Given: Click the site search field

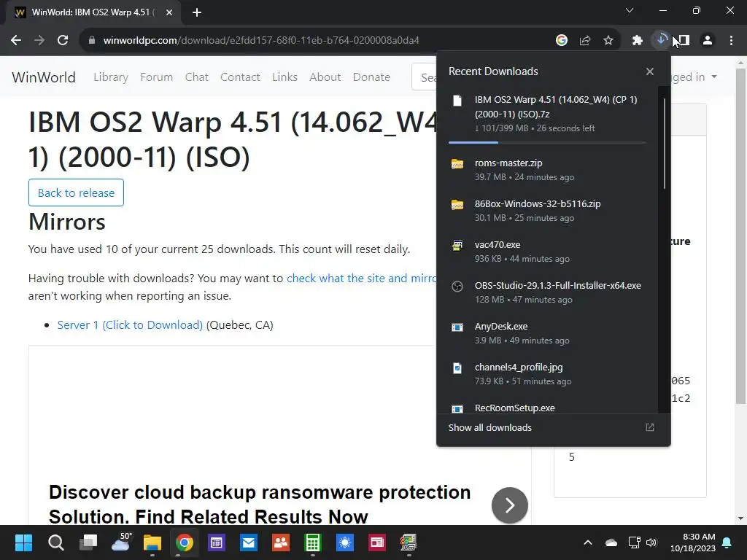Looking at the screenshot, I should (x=425, y=77).
